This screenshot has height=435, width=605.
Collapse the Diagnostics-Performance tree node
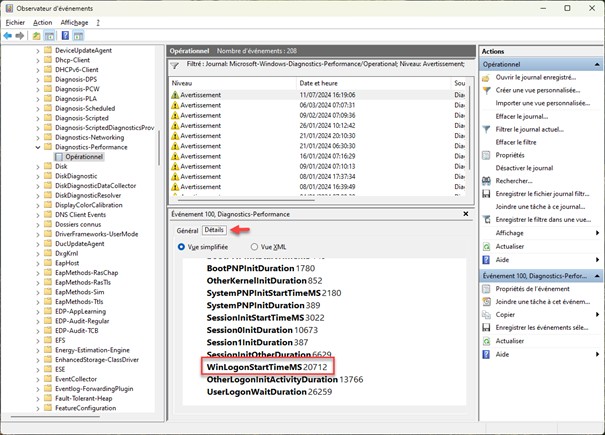[x=39, y=146]
